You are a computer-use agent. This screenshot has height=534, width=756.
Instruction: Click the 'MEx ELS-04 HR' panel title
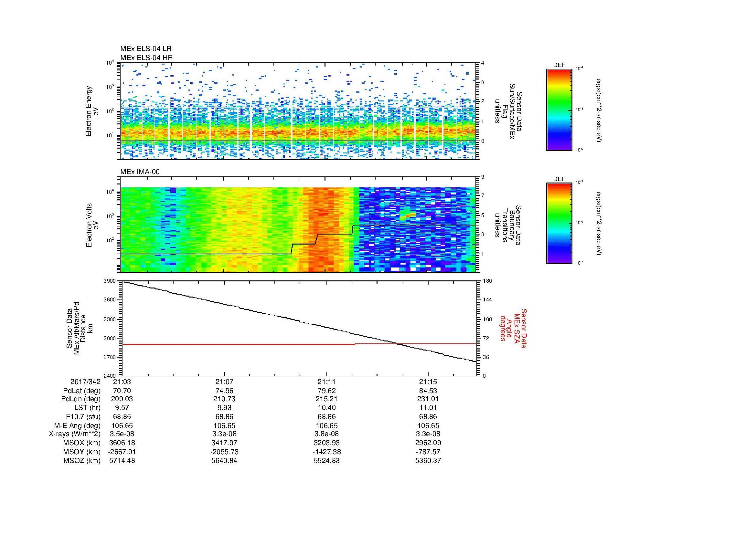pos(146,58)
